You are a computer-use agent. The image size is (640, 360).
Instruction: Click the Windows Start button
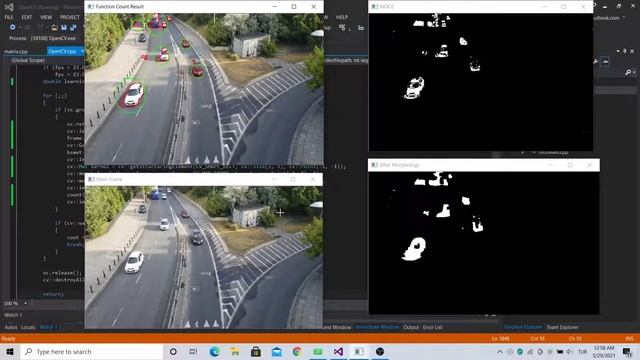tap(10, 351)
